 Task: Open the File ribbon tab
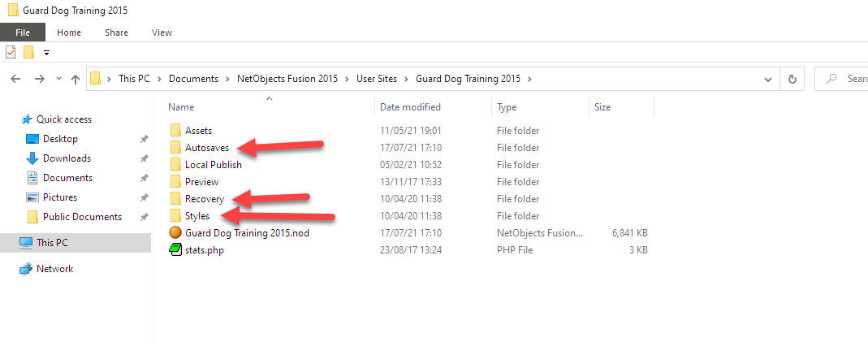pyautogui.click(x=23, y=32)
